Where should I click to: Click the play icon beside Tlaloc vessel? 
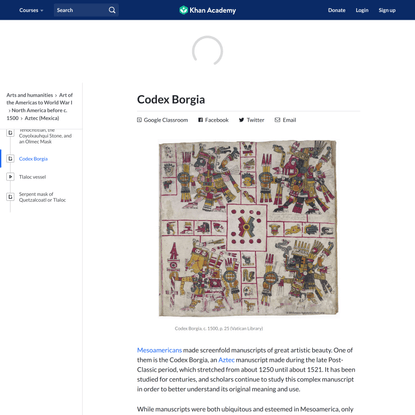[x=10, y=177]
